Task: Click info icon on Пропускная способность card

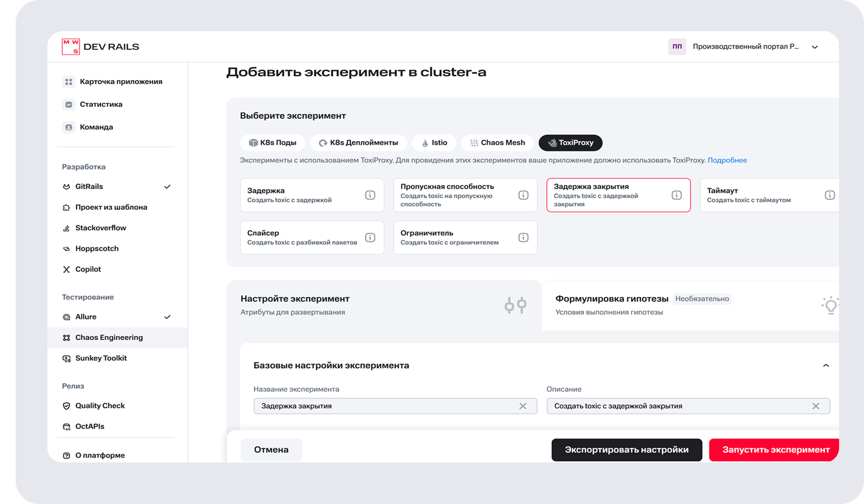Action: click(x=523, y=195)
